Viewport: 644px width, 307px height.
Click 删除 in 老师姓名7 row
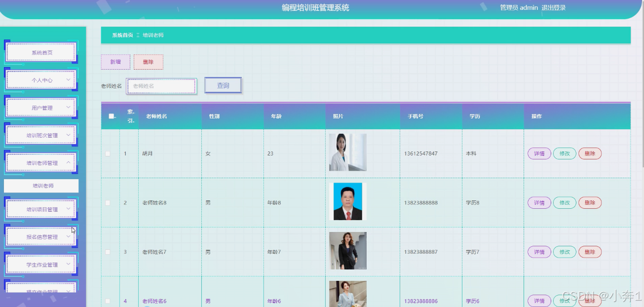(x=590, y=252)
